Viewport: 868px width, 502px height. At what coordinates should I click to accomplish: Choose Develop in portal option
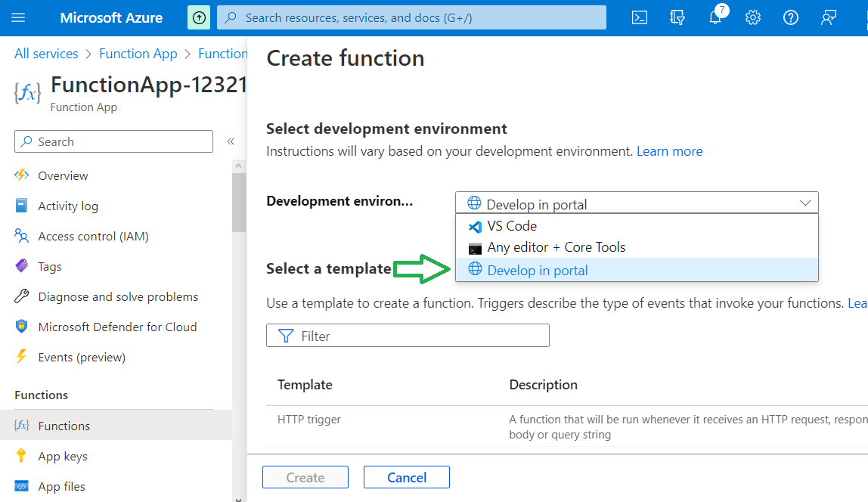[x=637, y=270]
